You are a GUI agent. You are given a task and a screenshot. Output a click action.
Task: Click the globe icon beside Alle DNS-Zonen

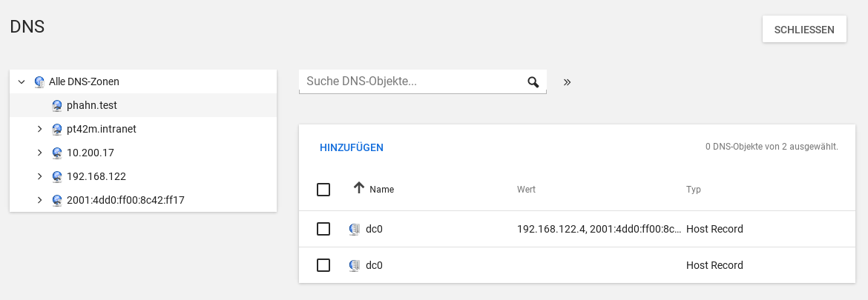click(x=39, y=81)
